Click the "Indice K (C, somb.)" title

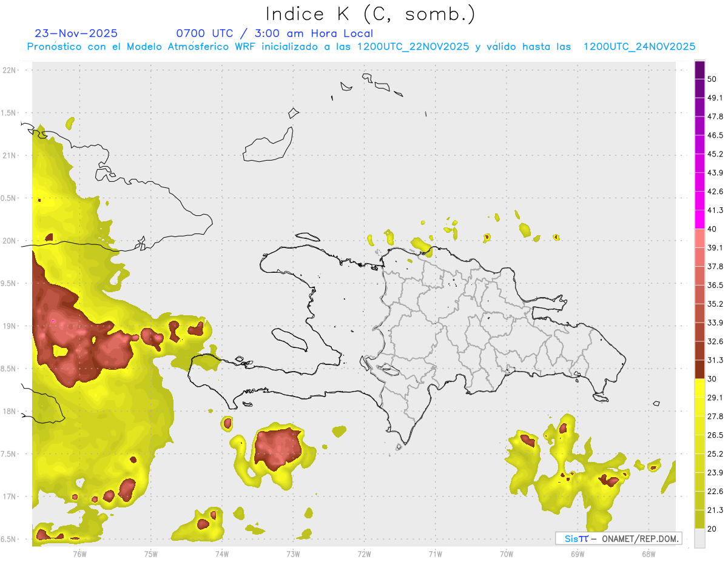(370, 15)
